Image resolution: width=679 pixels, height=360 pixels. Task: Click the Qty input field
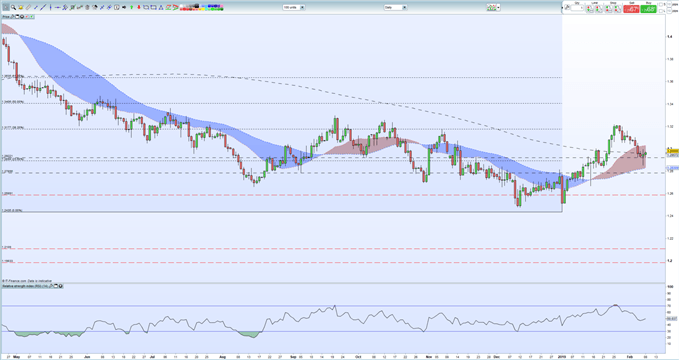576,8
